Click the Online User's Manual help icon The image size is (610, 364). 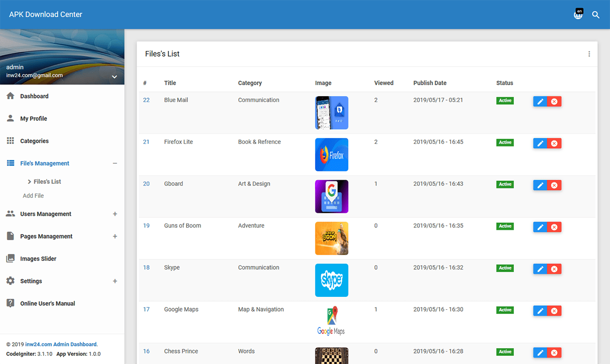click(x=10, y=303)
